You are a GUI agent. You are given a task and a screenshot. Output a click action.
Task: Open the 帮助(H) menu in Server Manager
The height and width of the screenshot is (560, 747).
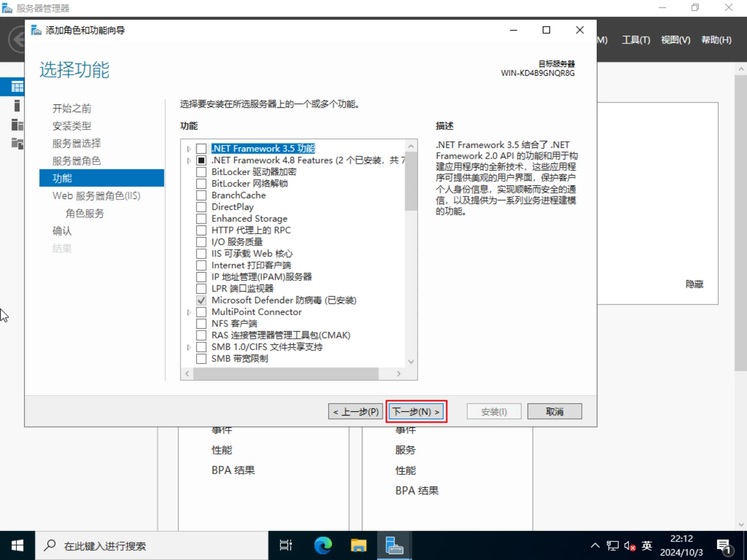click(716, 40)
